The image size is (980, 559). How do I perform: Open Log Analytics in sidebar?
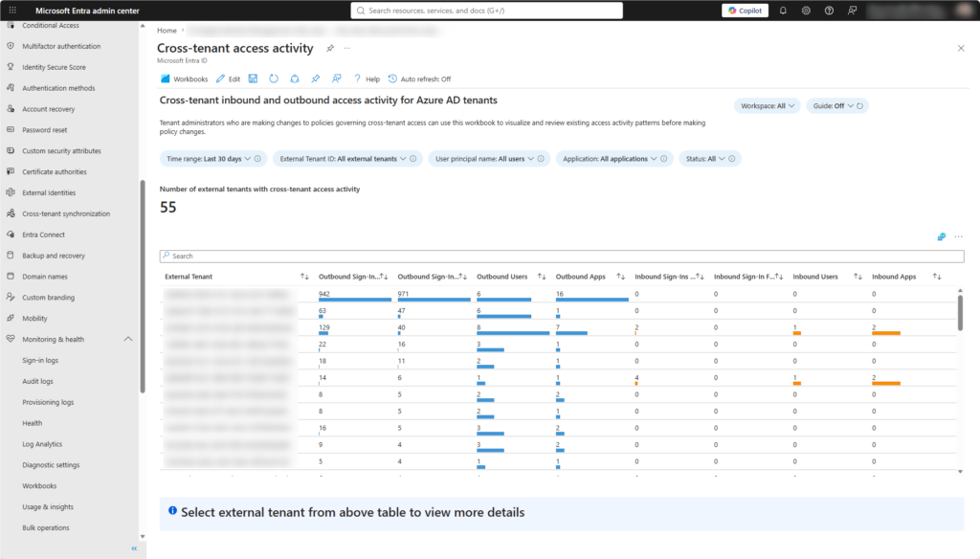point(42,444)
